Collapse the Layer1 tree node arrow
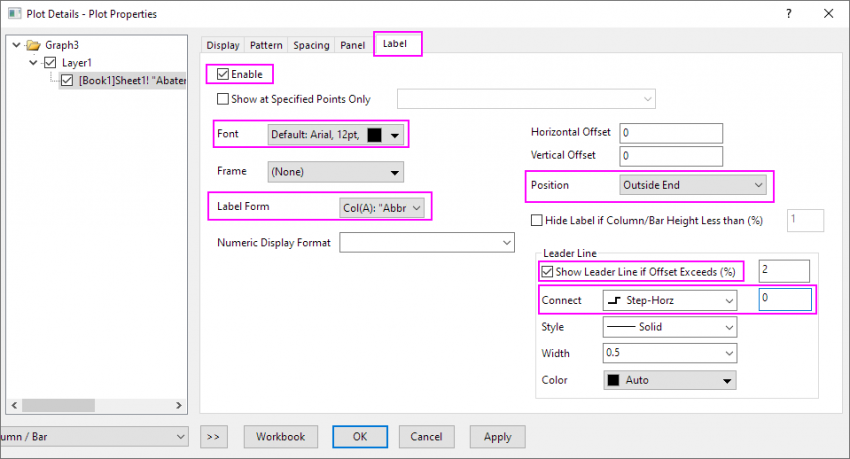This screenshot has height=459, width=850. pyautogui.click(x=34, y=62)
